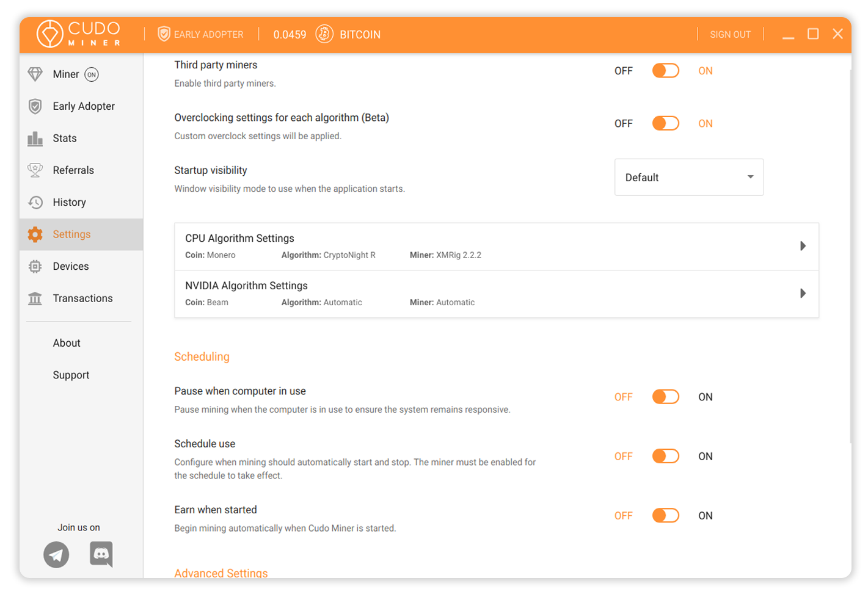The height and width of the screenshot is (600, 868).
Task: Click the Referrals trophy icon
Action: 35,170
